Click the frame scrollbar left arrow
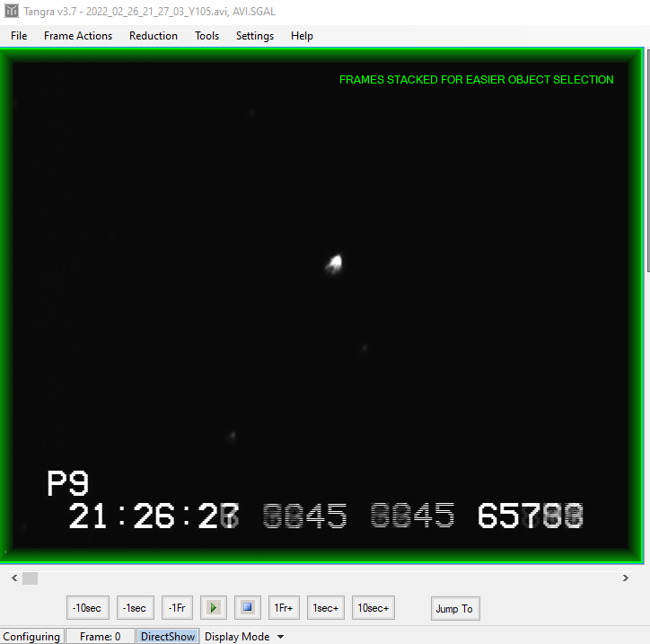The height and width of the screenshot is (644, 650). click(8, 578)
